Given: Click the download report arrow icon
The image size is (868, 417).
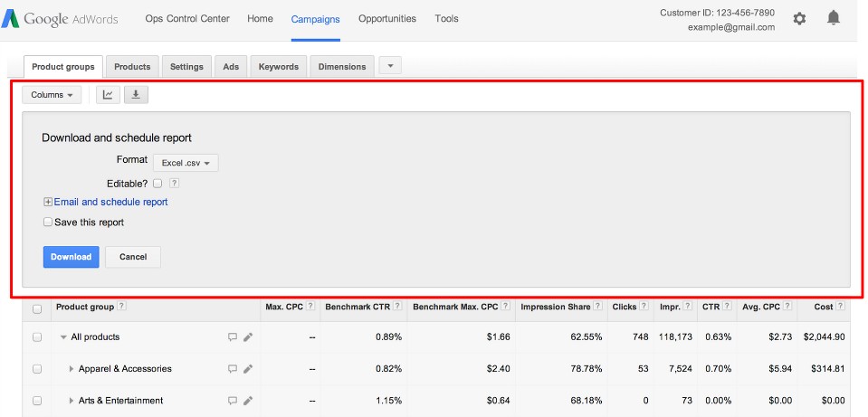Looking at the screenshot, I should coord(136,95).
